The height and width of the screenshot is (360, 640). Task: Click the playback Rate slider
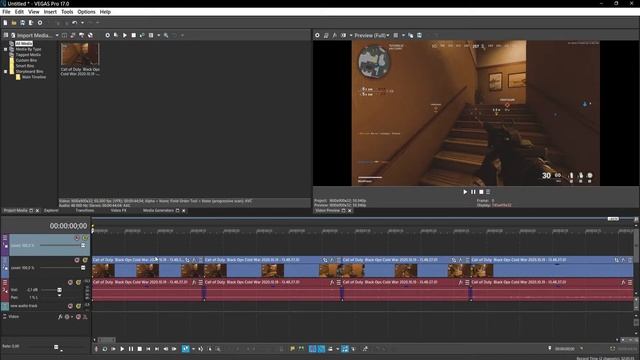pyautogui.click(x=56, y=347)
